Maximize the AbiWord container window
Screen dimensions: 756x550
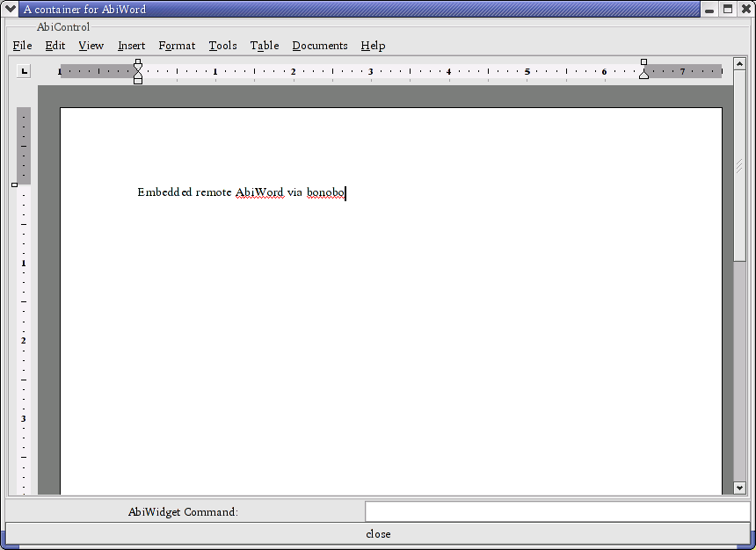click(728, 9)
